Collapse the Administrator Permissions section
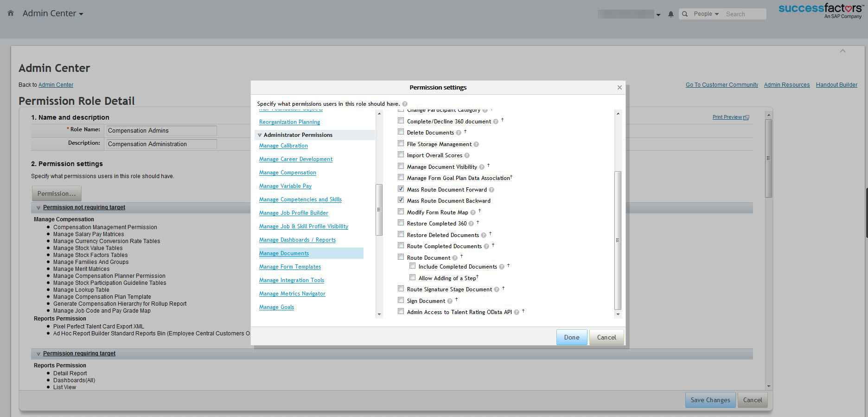Image resolution: width=868 pixels, height=417 pixels. click(260, 135)
